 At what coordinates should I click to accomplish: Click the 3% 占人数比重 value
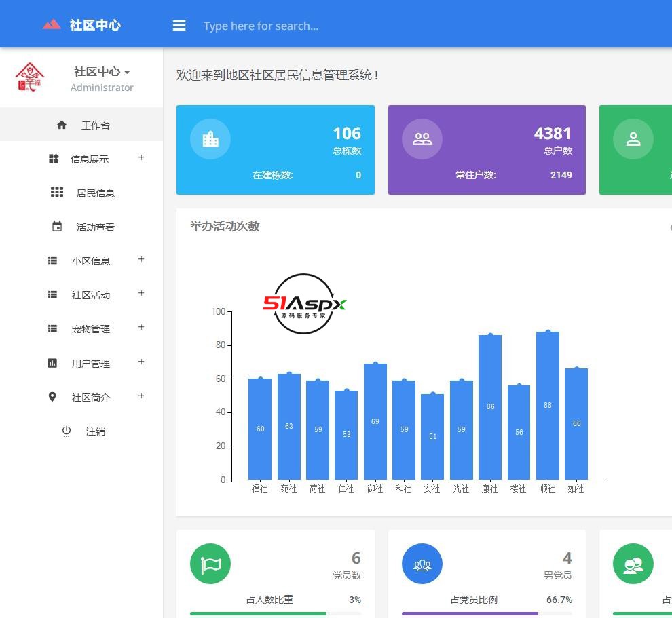pos(355,600)
